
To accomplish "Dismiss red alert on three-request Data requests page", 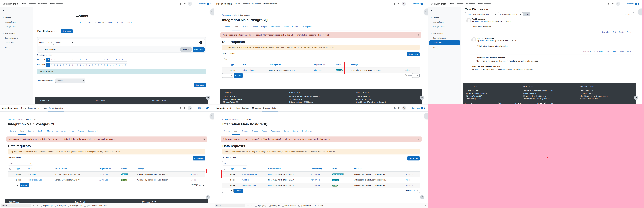I will click(419, 139).
